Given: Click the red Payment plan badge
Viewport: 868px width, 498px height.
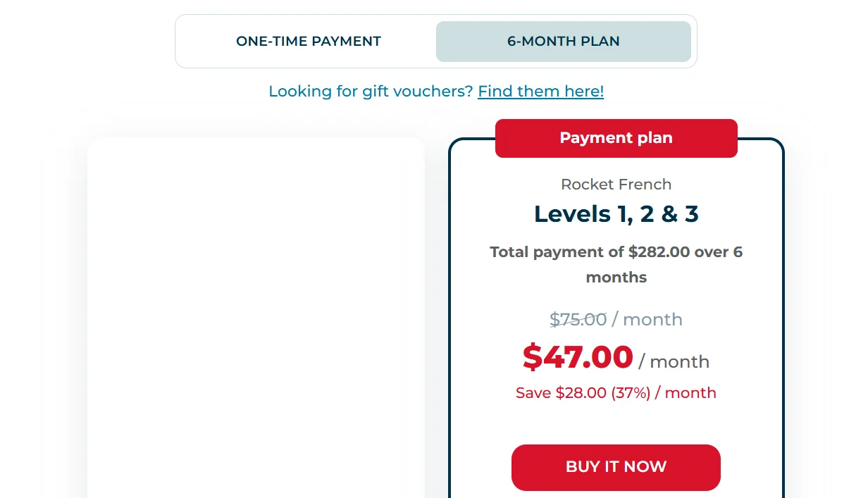Looking at the screenshot, I should click(616, 138).
